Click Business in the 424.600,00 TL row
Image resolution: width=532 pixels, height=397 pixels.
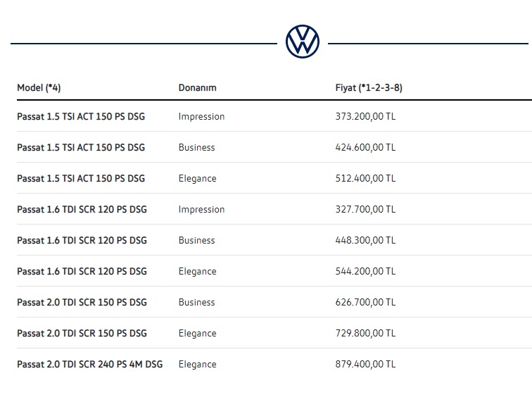pos(197,147)
